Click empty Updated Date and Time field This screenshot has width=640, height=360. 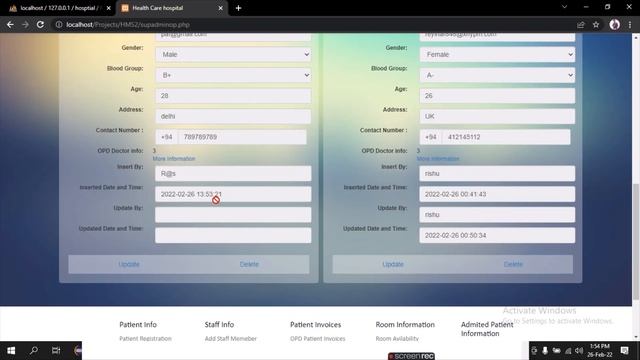[233, 236]
